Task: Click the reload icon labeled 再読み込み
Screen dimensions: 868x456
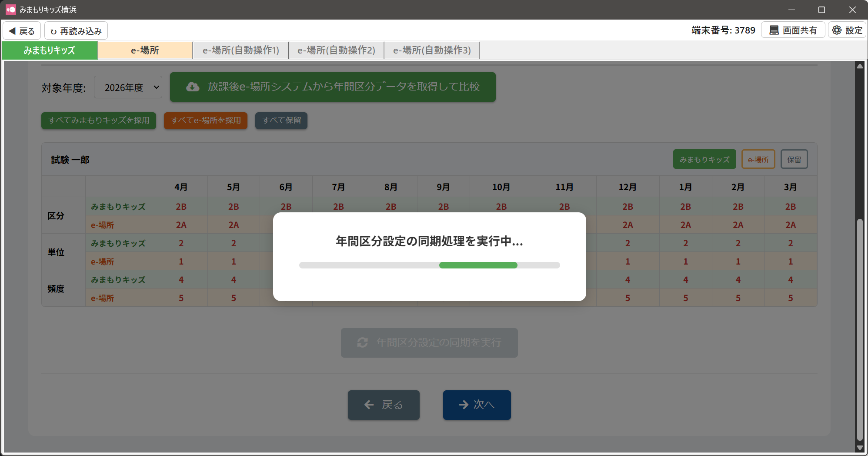Action: point(53,31)
